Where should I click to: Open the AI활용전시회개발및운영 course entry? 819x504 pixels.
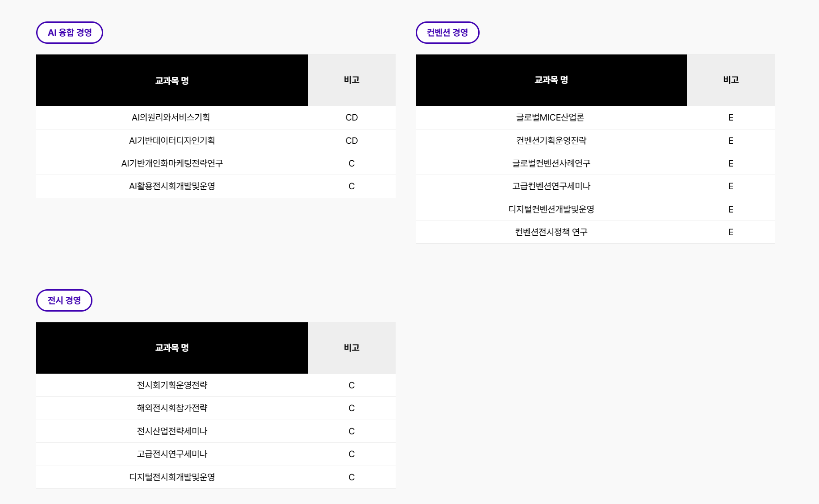tap(172, 186)
